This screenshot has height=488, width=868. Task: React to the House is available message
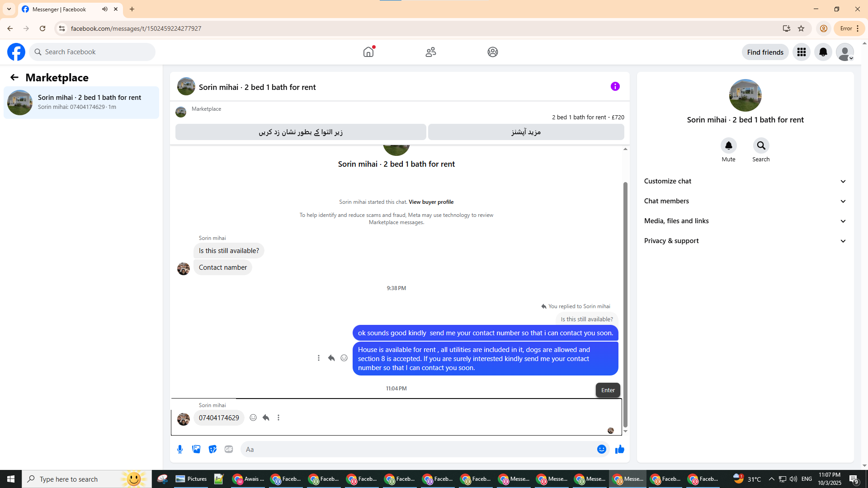click(x=344, y=358)
